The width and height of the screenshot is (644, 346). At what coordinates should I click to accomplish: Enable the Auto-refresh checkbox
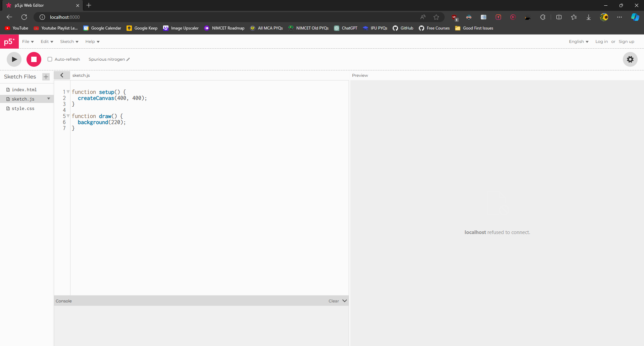50,59
